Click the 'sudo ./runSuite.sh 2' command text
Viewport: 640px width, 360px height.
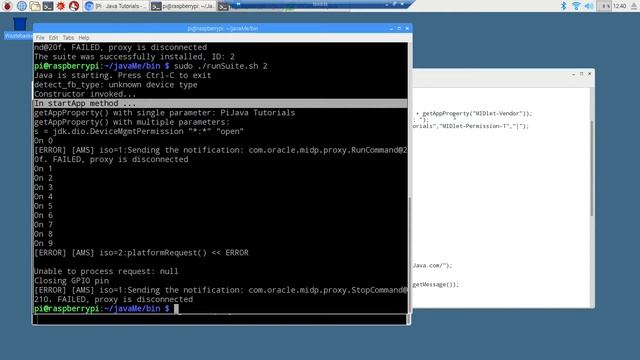click(x=220, y=66)
